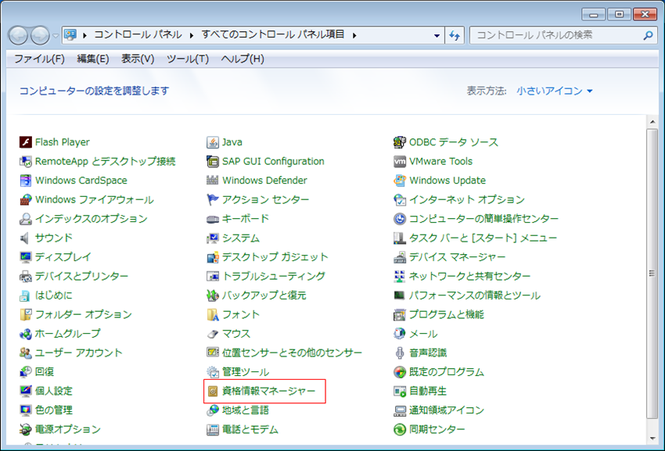Open the プログラムと機能 link
The image size is (665, 451).
pos(446,314)
